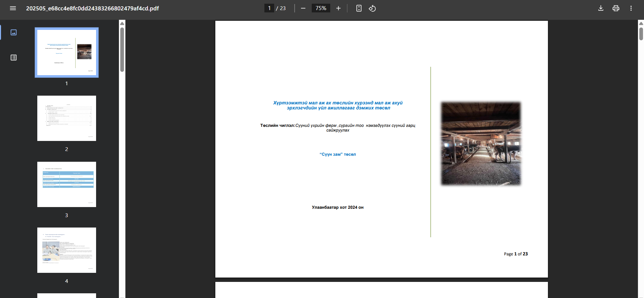Screen dimensions: 644x298
Task: Download the PDF file
Action: click(x=601, y=8)
